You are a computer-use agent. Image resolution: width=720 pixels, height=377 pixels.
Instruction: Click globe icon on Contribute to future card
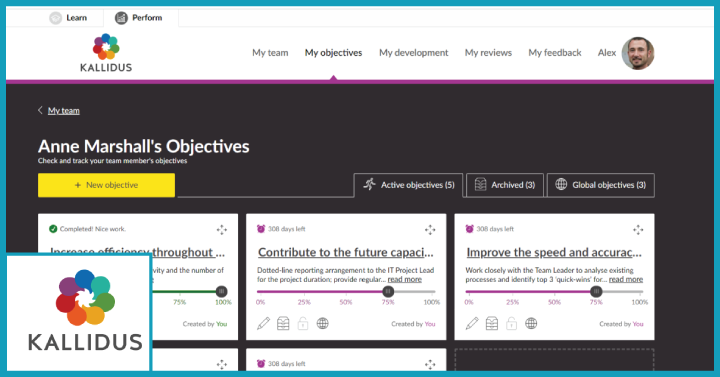[323, 324]
